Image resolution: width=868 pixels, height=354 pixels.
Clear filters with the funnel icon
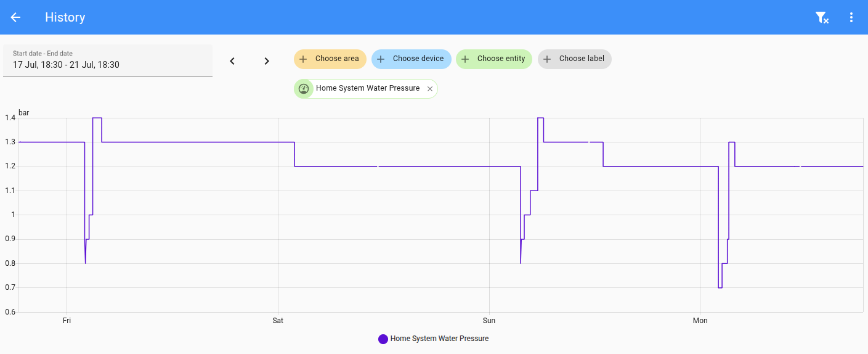tap(822, 17)
